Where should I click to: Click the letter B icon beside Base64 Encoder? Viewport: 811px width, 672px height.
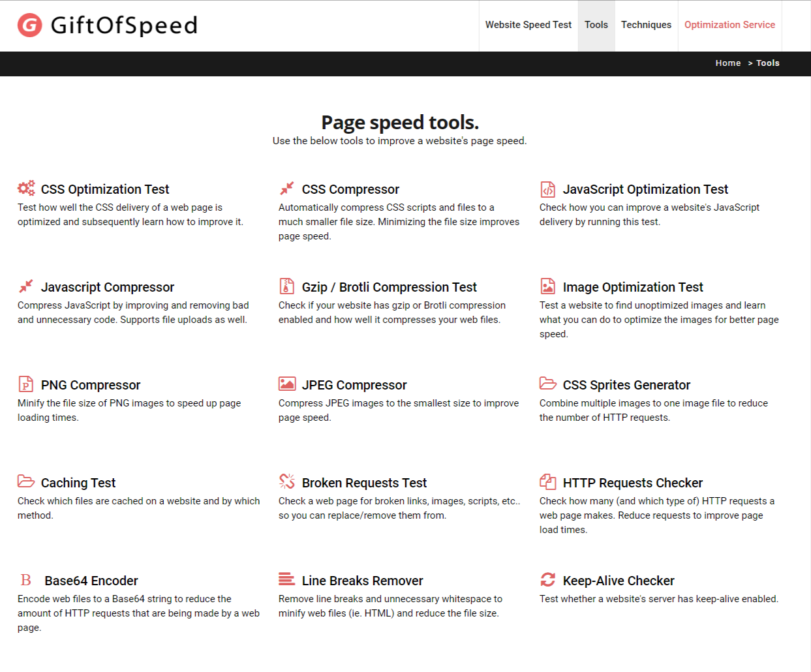click(x=26, y=580)
